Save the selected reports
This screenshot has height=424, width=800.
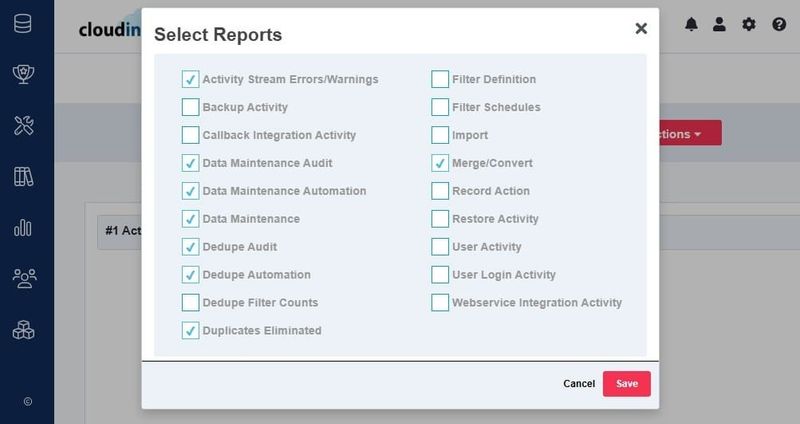(627, 384)
